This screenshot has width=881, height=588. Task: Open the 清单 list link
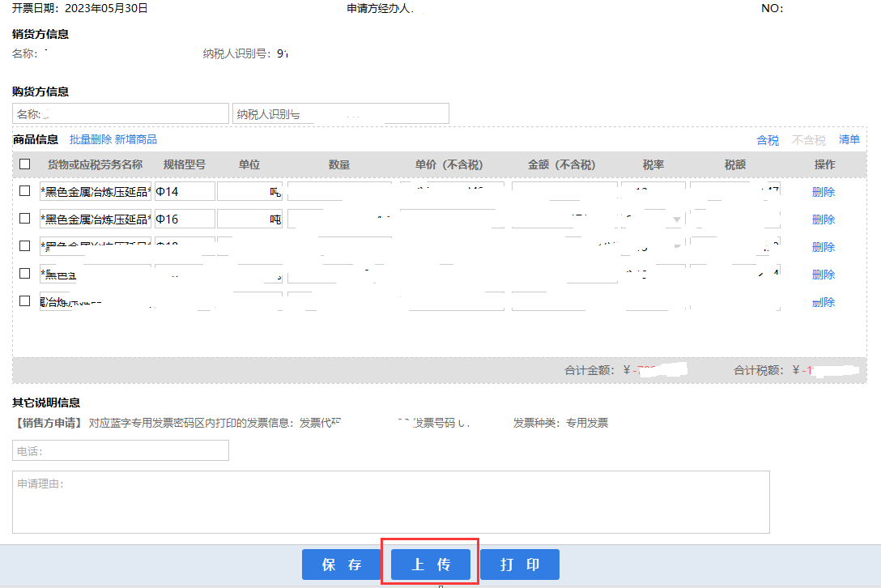(849, 139)
